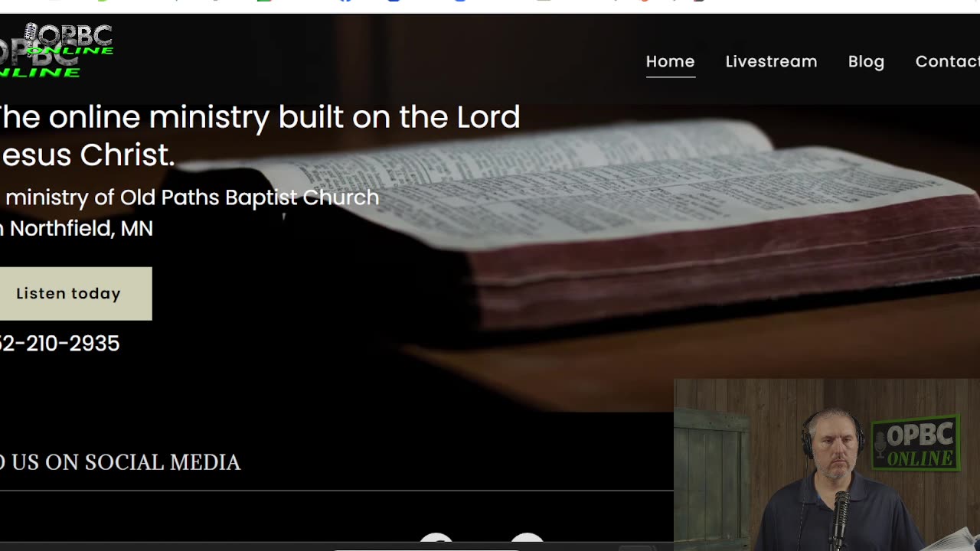Open the Blog nav link
980x551 pixels.
866,61
